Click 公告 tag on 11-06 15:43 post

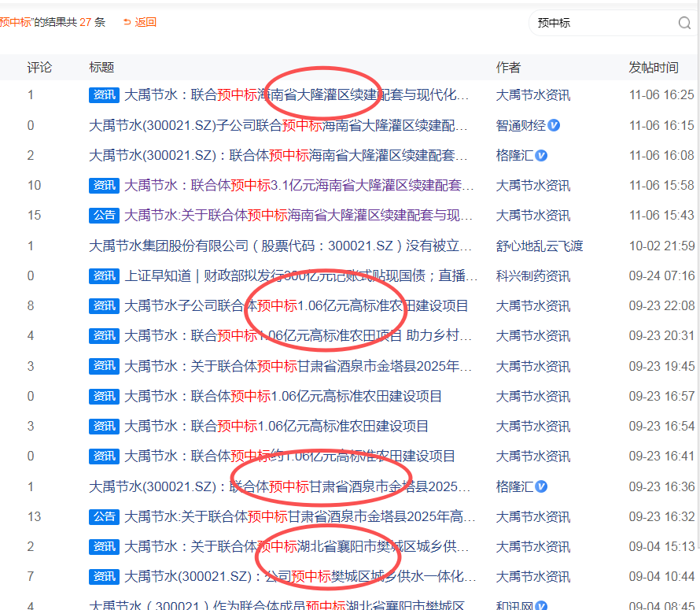[x=104, y=215]
